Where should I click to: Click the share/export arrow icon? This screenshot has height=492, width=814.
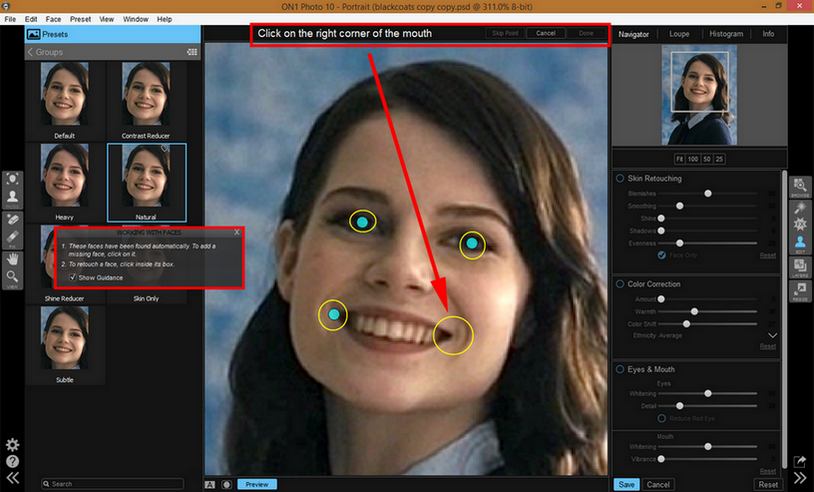(x=801, y=462)
